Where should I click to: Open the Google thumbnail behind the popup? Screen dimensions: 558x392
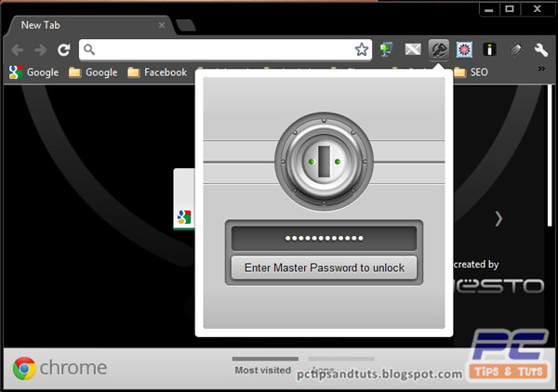(x=184, y=199)
